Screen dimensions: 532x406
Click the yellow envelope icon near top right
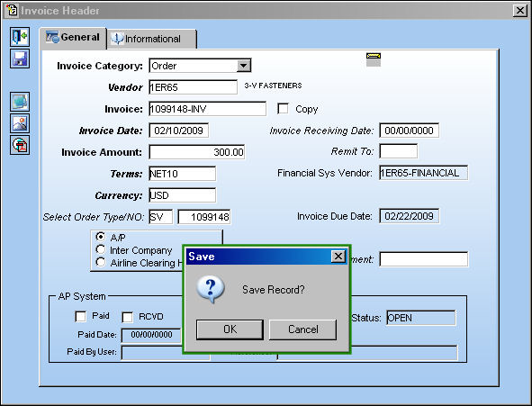[x=374, y=59]
